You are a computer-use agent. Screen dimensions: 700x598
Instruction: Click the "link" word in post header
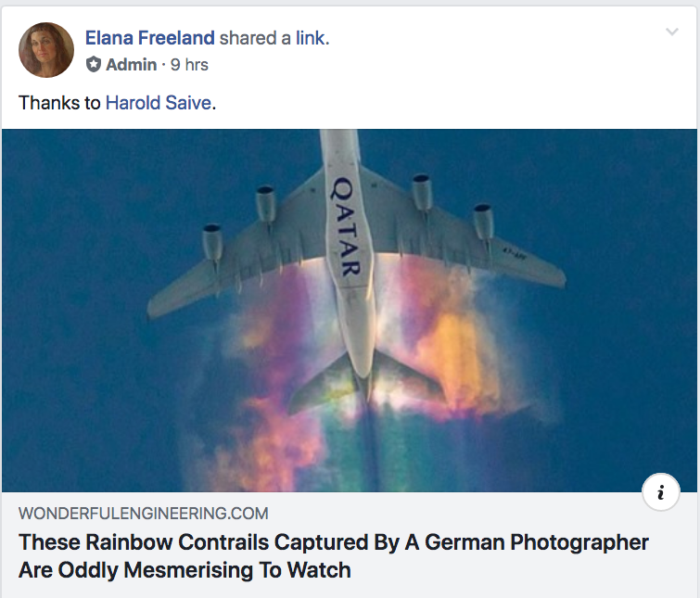click(311, 38)
